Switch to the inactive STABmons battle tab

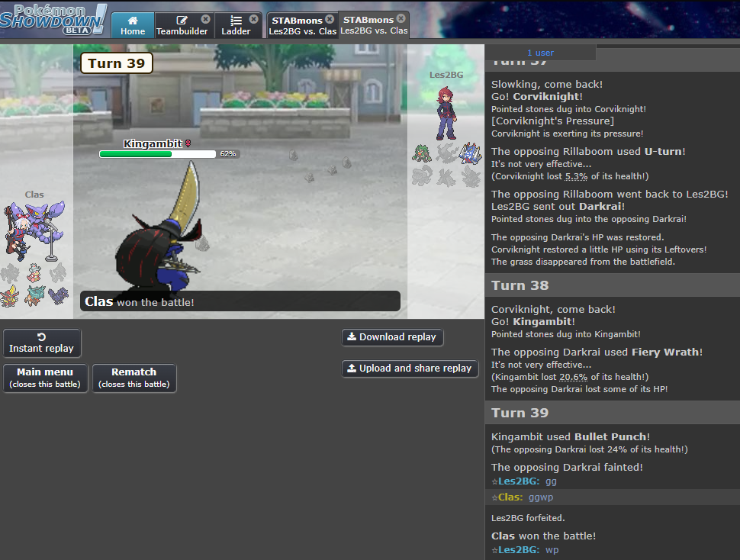tap(303, 25)
